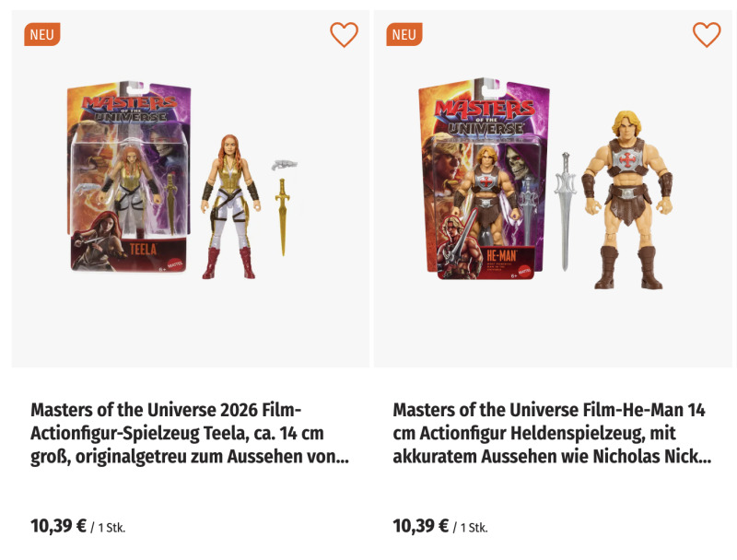Image resolution: width=737 pixels, height=560 pixels.
Task: Add the Teela figure to wishlist via heart icon
Action: 344,35
